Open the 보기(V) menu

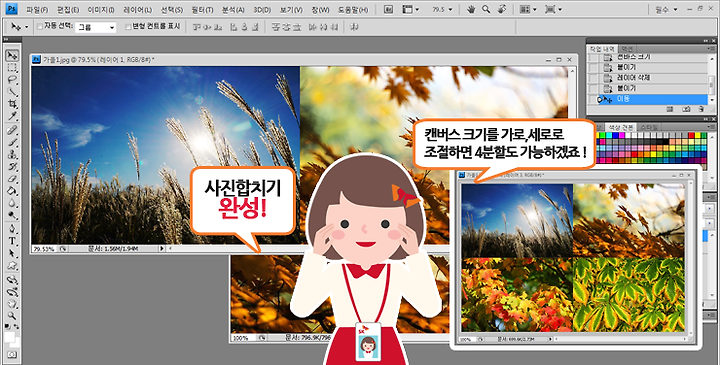click(291, 10)
